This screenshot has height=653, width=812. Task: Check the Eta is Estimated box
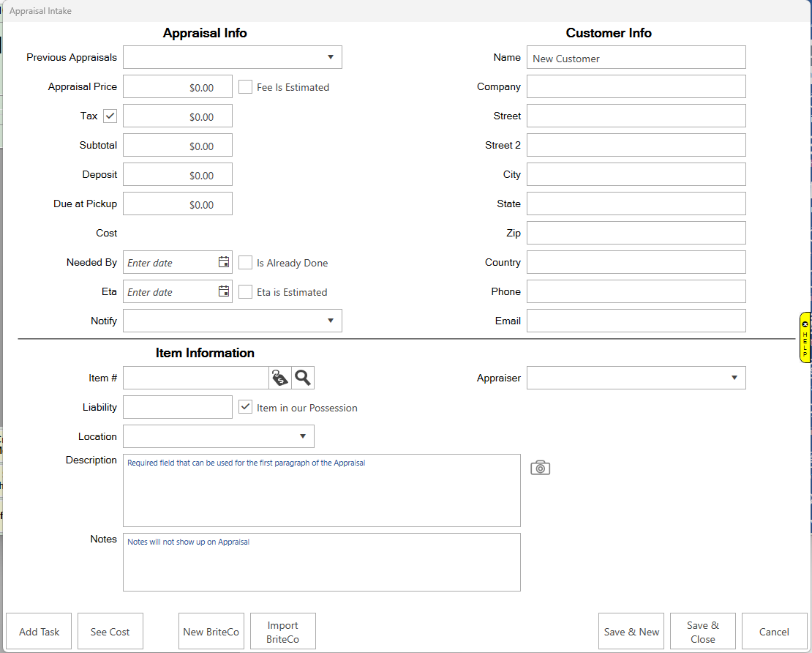pyautogui.click(x=246, y=292)
